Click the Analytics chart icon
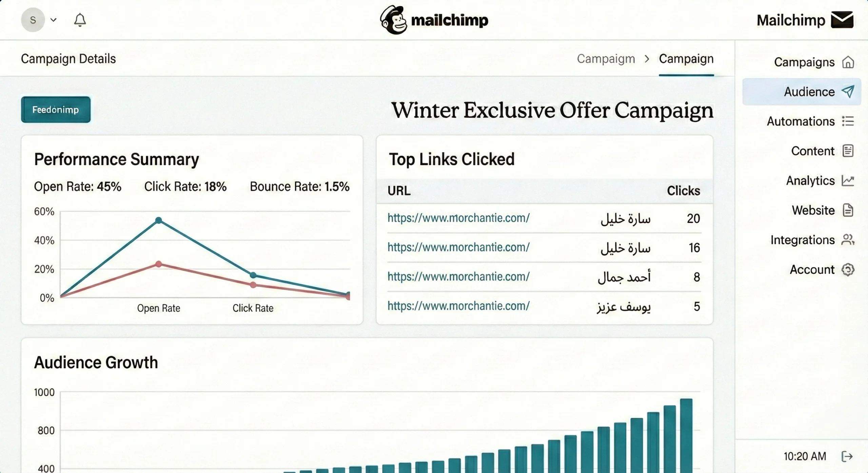Screen dimensions: 868x473 pyautogui.click(x=848, y=181)
